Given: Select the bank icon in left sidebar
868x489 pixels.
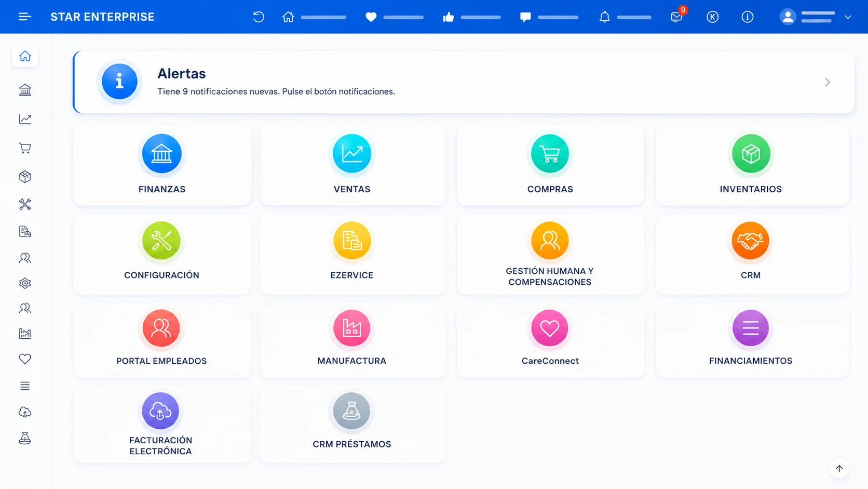Looking at the screenshot, I should [25, 90].
